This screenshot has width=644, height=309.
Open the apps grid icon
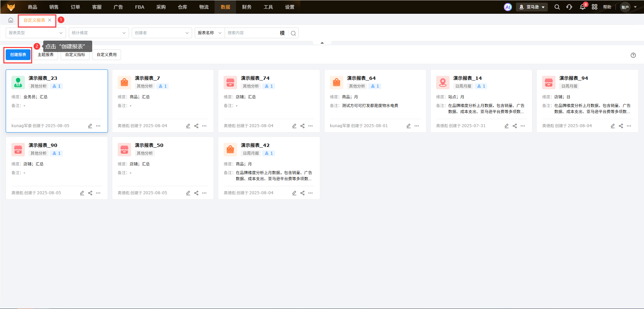595,7
